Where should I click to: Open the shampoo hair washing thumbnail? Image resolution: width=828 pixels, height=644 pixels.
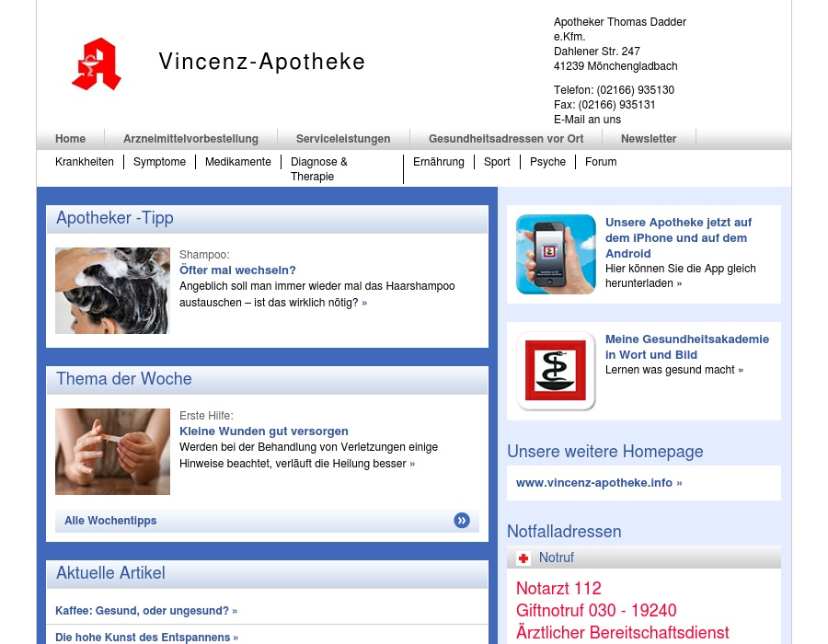pyautogui.click(x=112, y=291)
